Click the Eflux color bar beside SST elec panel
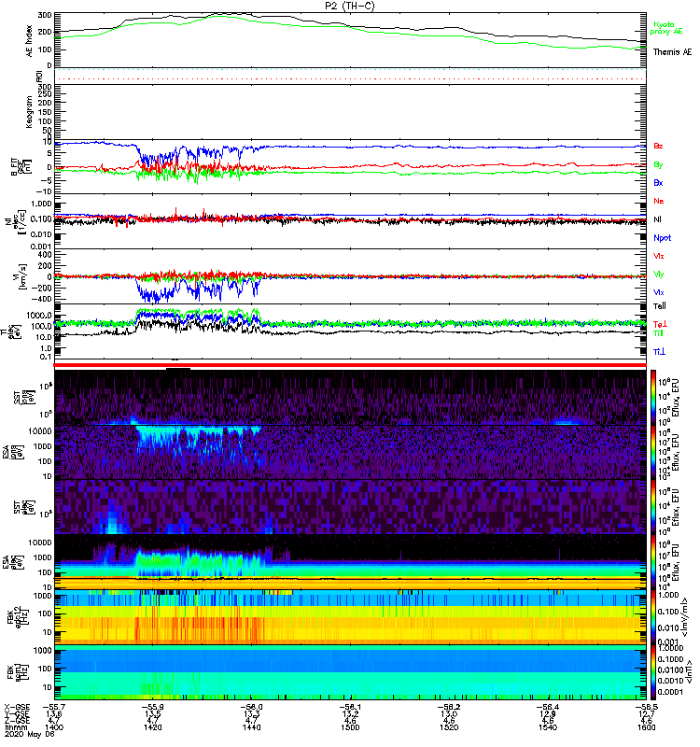The width and height of the screenshot is (700, 747). point(653,507)
